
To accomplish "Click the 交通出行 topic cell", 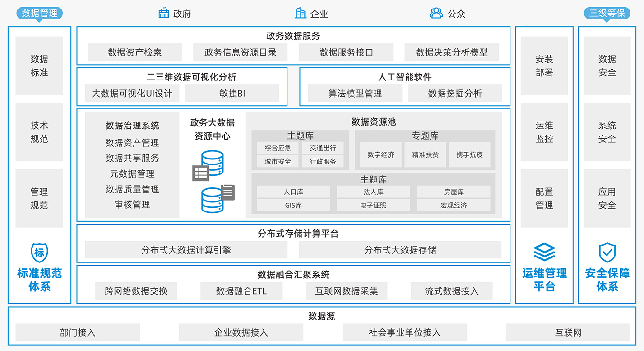I will (323, 148).
